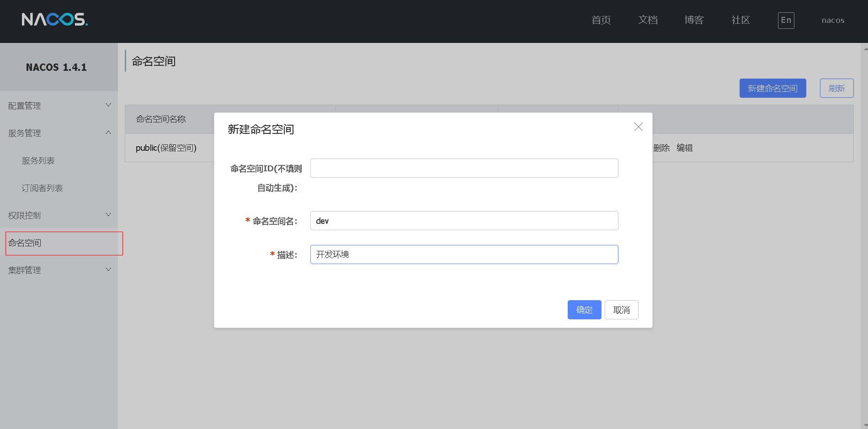Click the 新建命名空间 button

pos(772,88)
